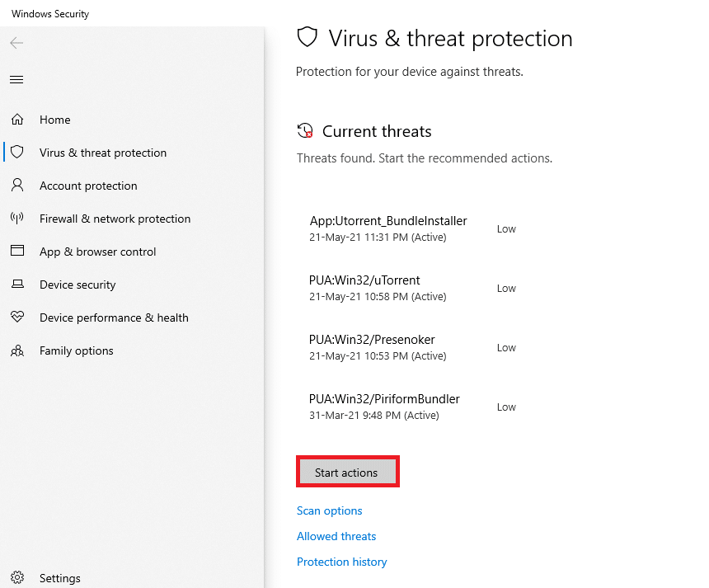Open App & browser control via its icon
This screenshot has width=709, height=588.
point(17,252)
